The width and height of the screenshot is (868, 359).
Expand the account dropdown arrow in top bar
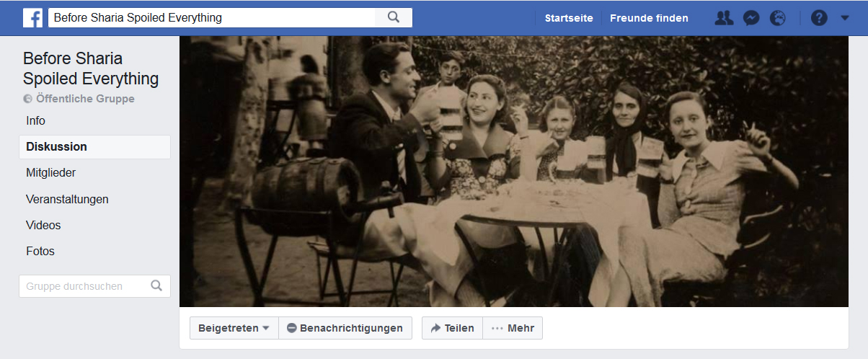[845, 18]
